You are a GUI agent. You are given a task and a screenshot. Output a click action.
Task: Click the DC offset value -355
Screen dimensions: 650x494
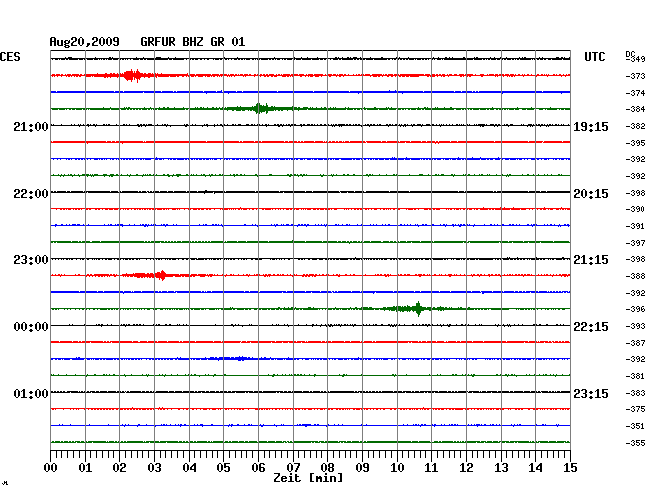(x=635, y=443)
